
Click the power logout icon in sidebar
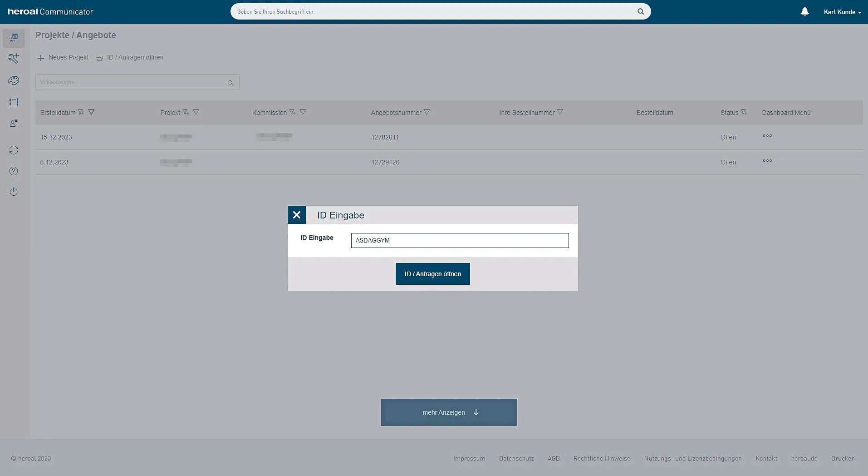14,192
